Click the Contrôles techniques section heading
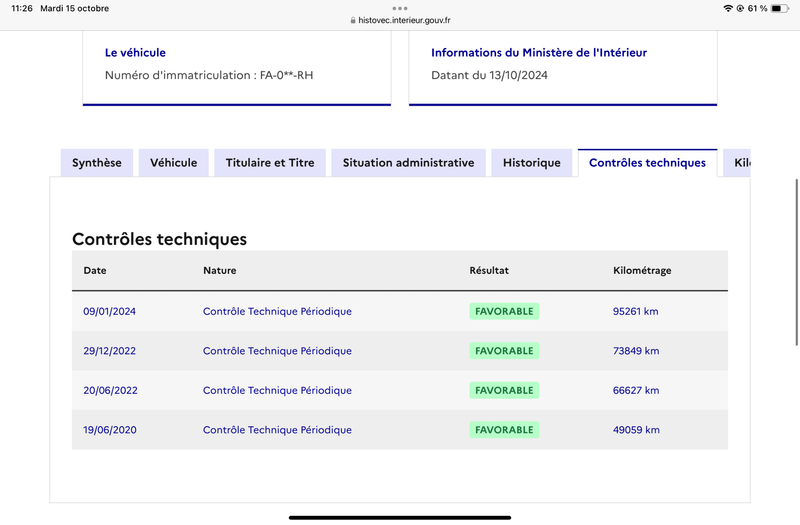The width and height of the screenshot is (800, 525). (160, 239)
